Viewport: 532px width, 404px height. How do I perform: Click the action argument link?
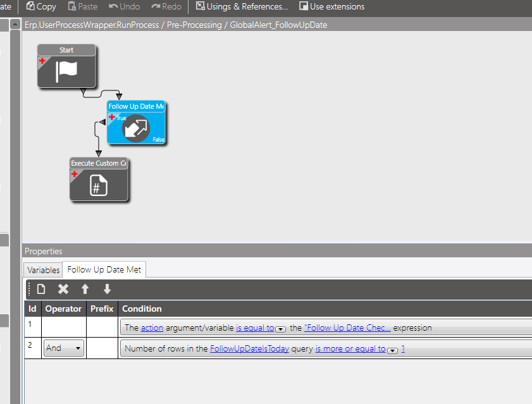[x=152, y=327]
